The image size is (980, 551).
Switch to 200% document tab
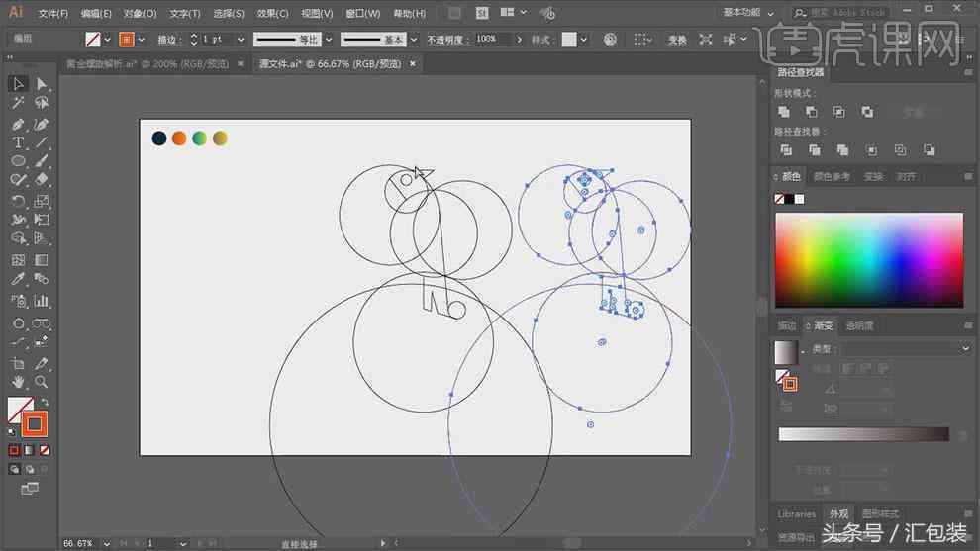pyautogui.click(x=147, y=63)
